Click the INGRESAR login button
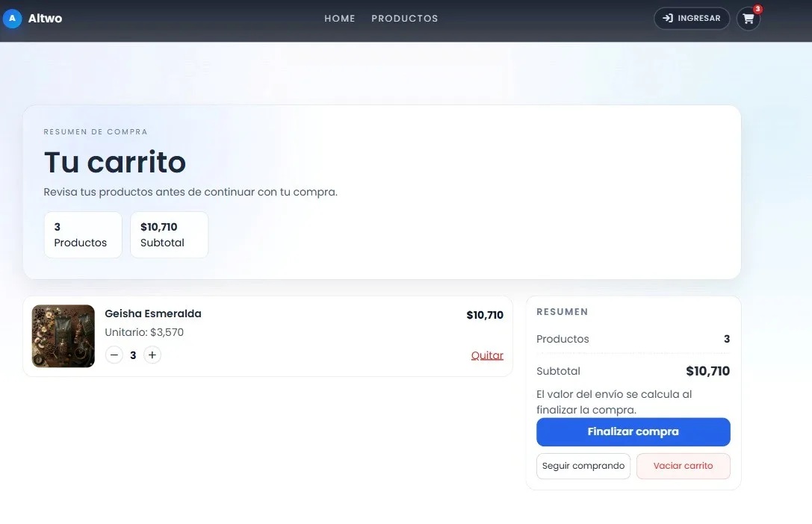This screenshot has height=524, width=812. point(692,19)
